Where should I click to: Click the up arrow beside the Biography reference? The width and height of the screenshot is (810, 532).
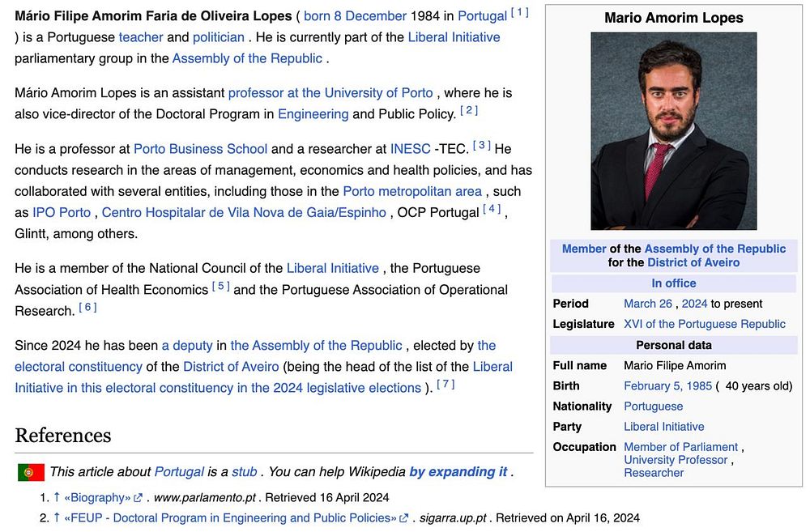pos(57,497)
